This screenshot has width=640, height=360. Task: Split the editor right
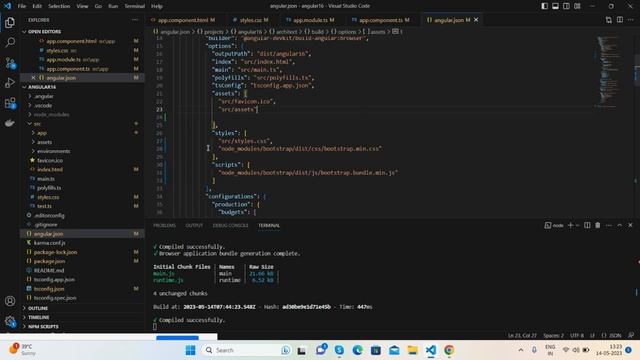click(620, 20)
